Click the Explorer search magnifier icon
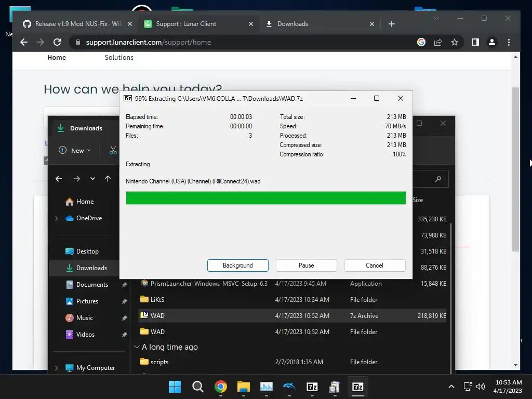 click(438, 179)
